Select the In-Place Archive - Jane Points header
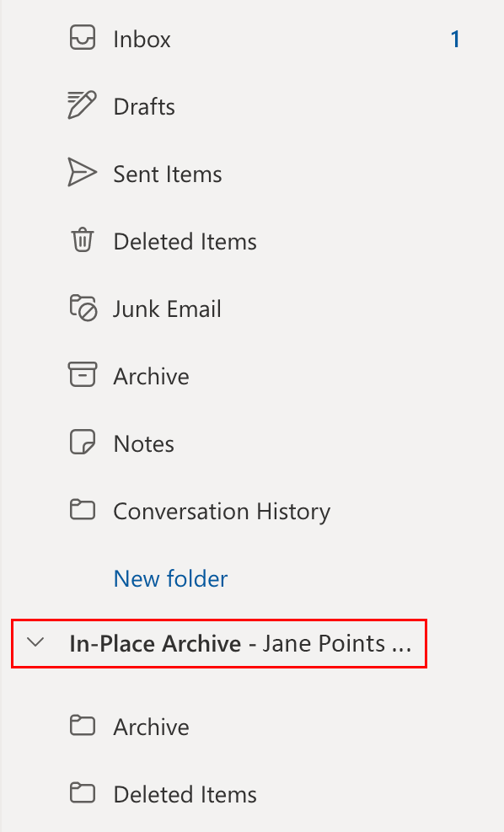Image resolution: width=504 pixels, height=832 pixels. pyautogui.click(x=218, y=644)
